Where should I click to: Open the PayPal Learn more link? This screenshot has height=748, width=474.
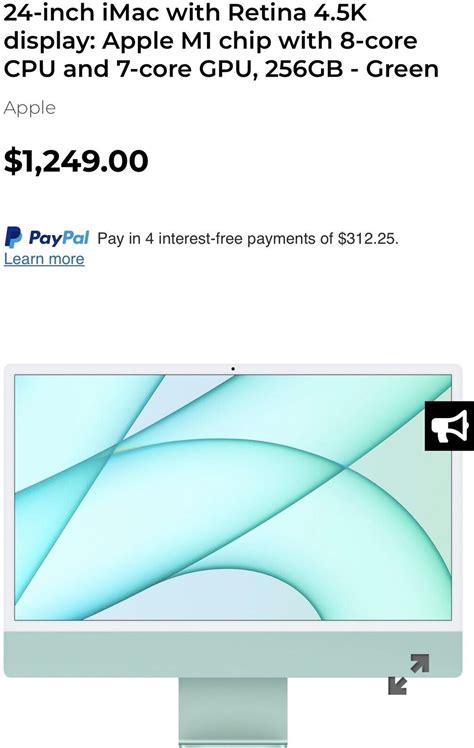click(x=44, y=259)
